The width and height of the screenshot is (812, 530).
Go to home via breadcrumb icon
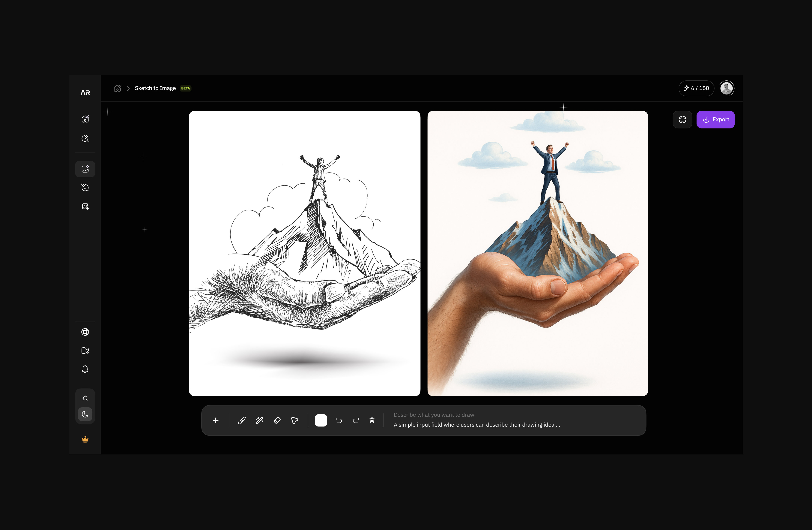pyautogui.click(x=117, y=88)
